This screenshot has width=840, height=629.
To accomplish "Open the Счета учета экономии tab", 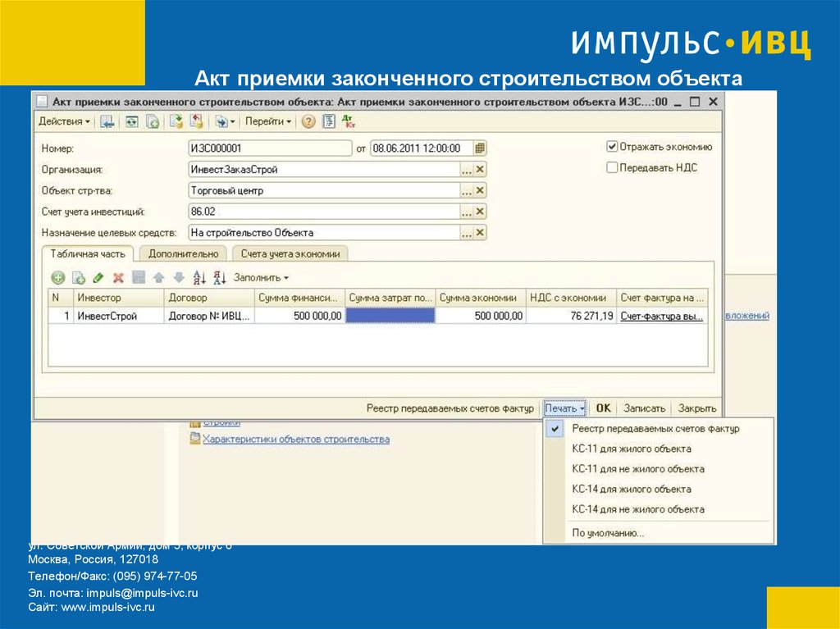I will 290,254.
